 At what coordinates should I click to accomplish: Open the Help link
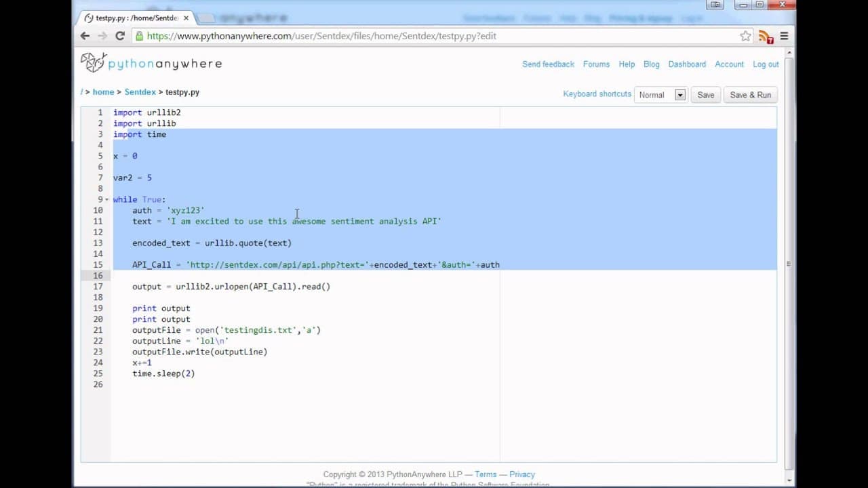[x=627, y=64]
